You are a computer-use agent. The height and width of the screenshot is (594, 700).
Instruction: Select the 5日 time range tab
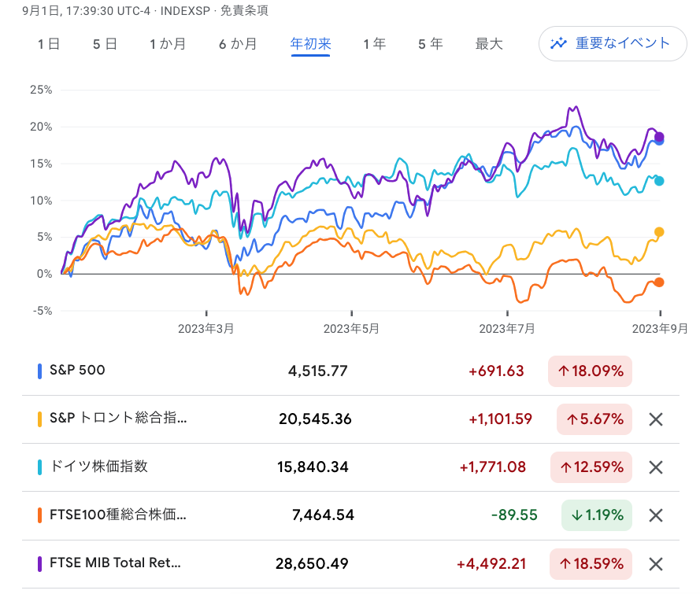coord(105,44)
